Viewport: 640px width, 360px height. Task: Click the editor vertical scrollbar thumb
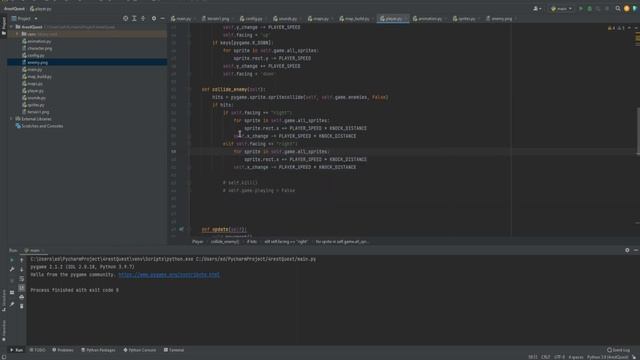(x=638, y=131)
